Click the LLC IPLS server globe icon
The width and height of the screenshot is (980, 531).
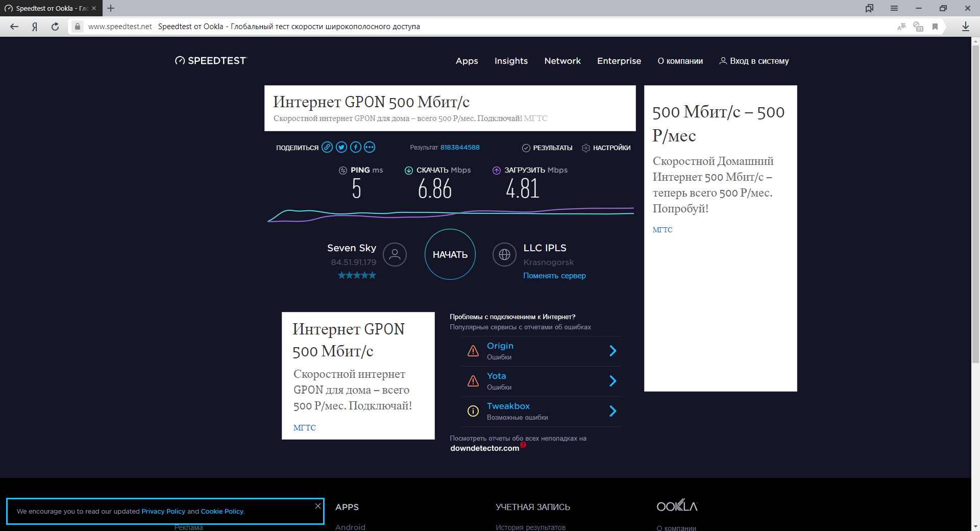504,254
